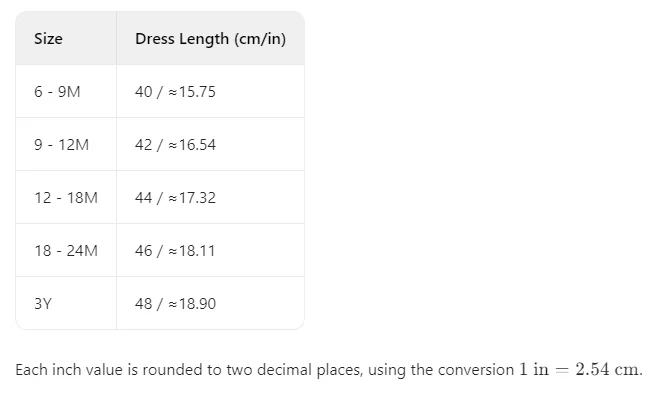Click the 48 / ≈18.90 length value
This screenshot has height=393, width=661.
[x=175, y=304]
